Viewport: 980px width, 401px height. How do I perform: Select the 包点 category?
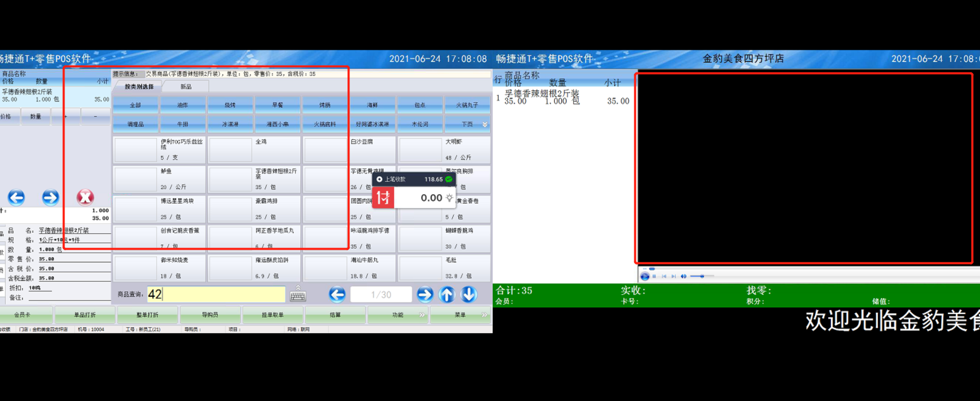click(x=420, y=105)
